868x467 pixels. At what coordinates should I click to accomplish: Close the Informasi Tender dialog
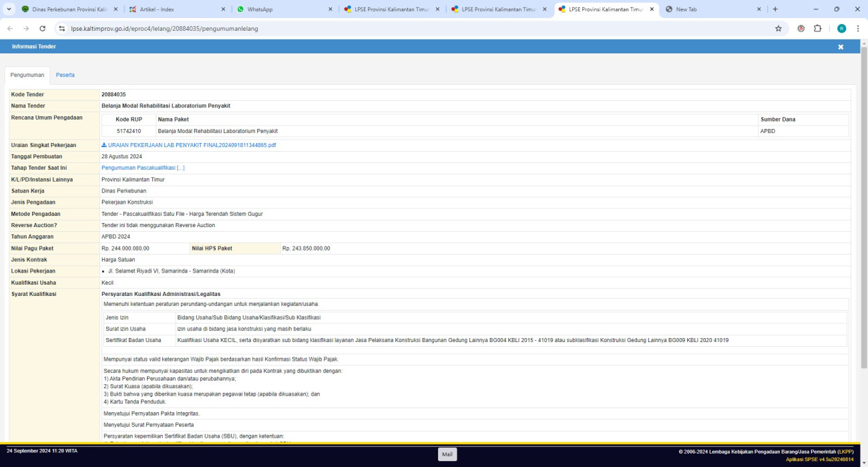(841, 47)
